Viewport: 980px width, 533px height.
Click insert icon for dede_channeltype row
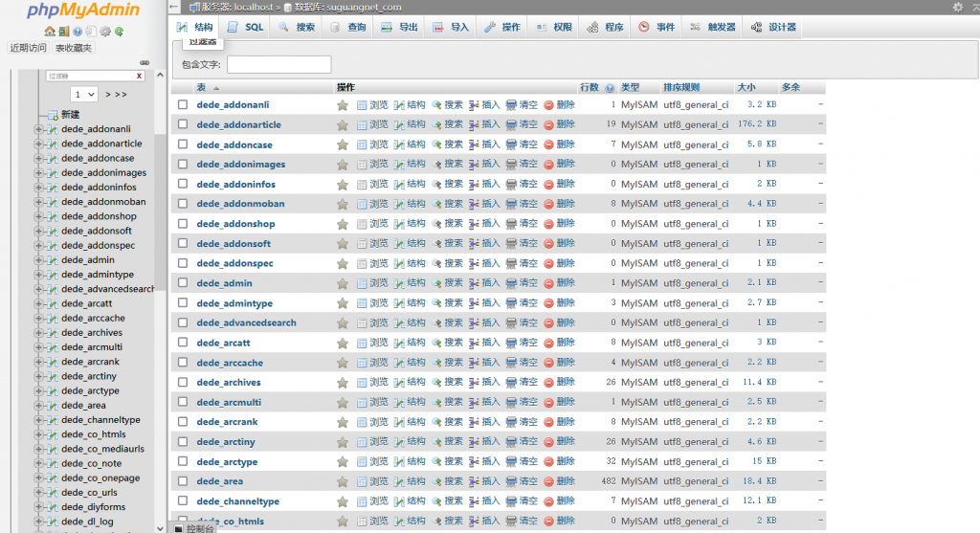coord(474,501)
